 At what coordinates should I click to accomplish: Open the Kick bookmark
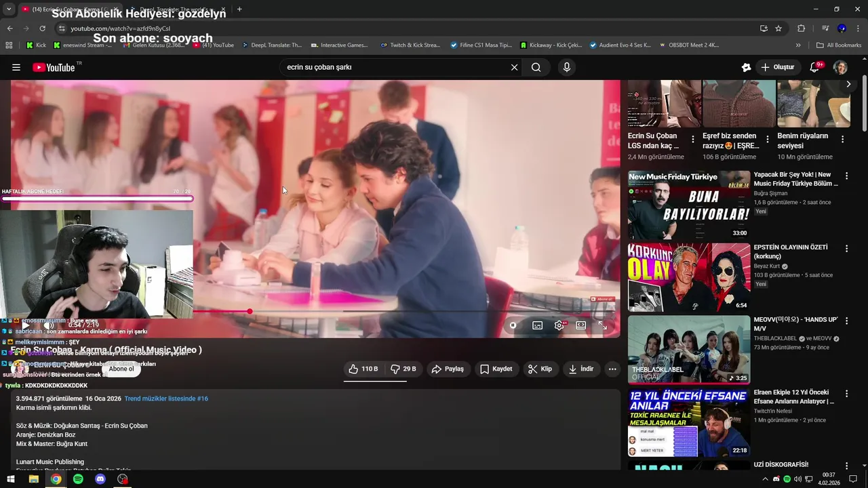(36, 45)
